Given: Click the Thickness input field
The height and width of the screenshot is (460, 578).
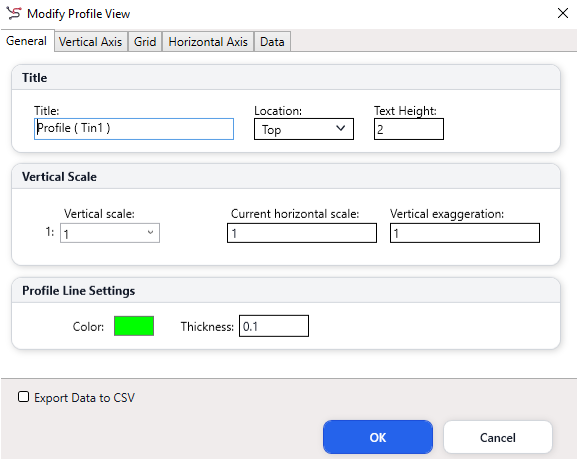Looking at the screenshot, I should click(x=274, y=326).
